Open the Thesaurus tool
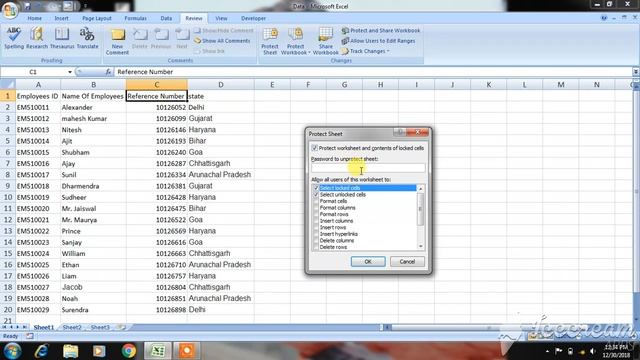This screenshot has width=640, height=360. click(x=62, y=38)
